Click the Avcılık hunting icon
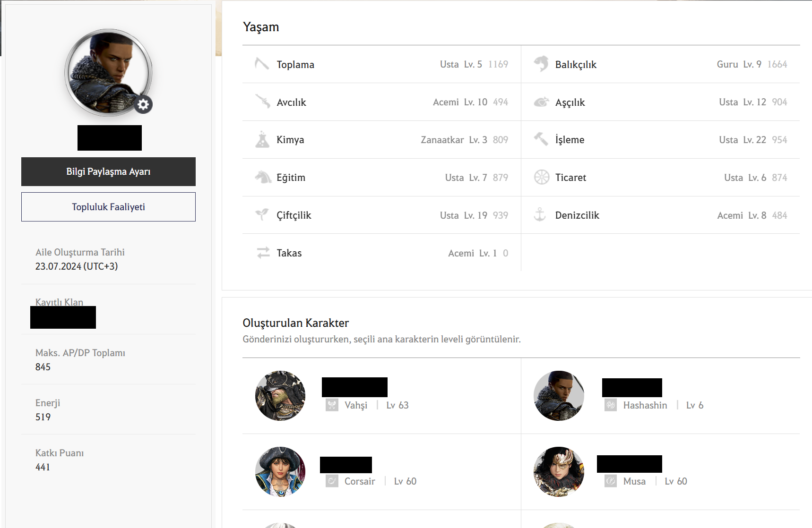 pyautogui.click(x=263, y=102)
